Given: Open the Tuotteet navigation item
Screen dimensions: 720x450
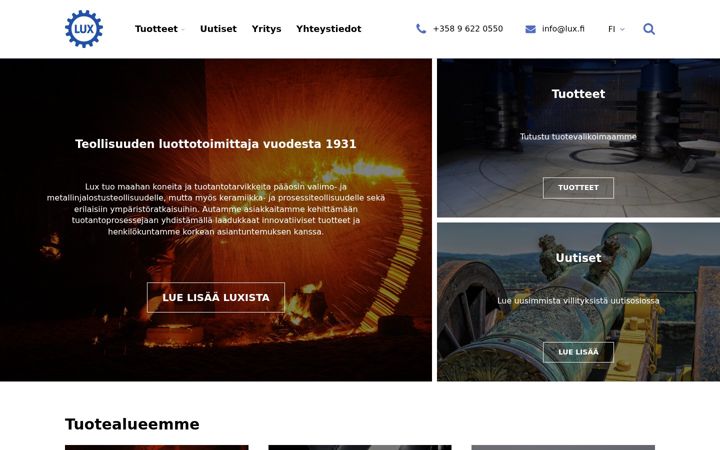Looking at the screenshot, I should pyautogui.click(x=156, y=29).
